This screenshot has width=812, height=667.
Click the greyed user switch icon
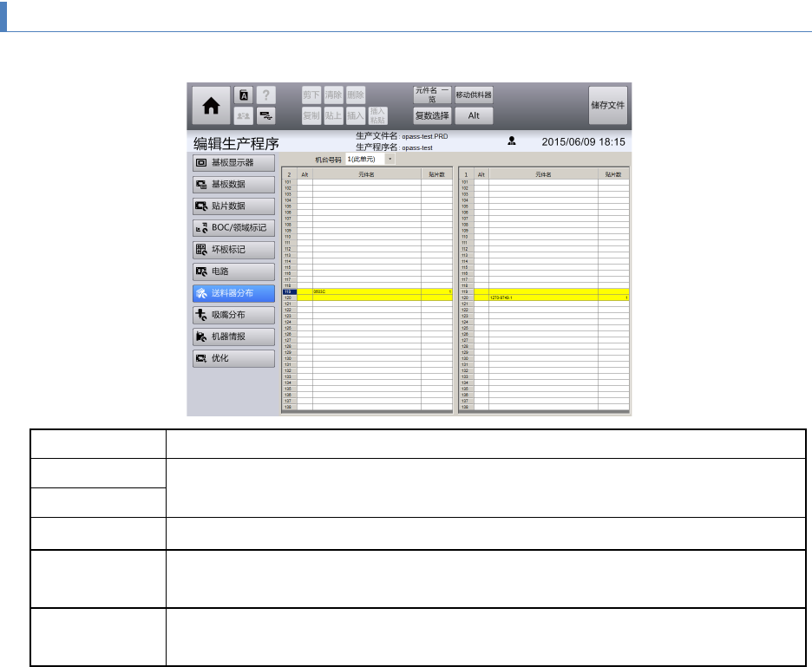click(244, 115)
